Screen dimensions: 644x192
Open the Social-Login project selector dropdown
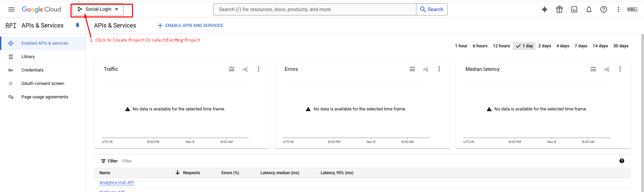pyautogui.click(x=98, y=9)
